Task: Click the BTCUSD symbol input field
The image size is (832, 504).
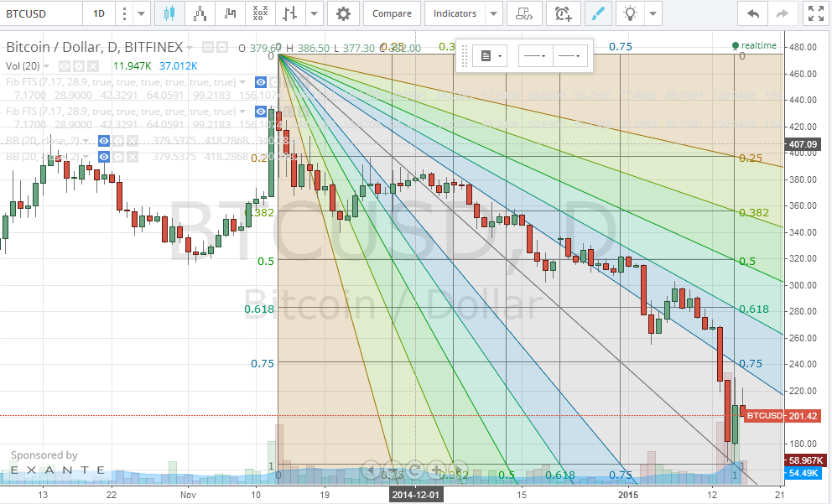Action: click(41, 13)
